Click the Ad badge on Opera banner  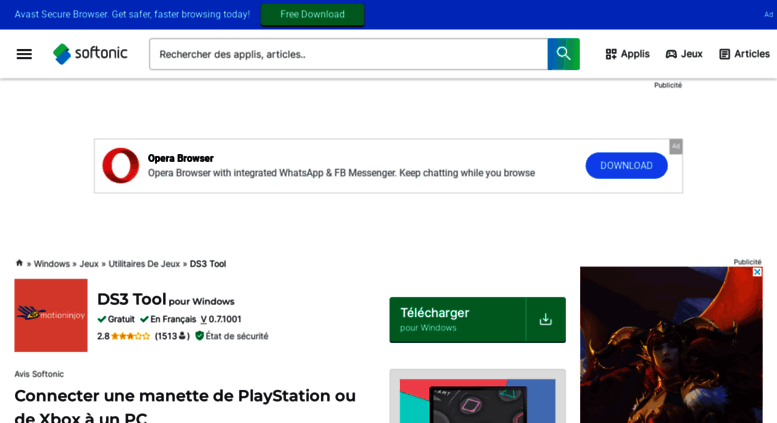click(676, 146)
